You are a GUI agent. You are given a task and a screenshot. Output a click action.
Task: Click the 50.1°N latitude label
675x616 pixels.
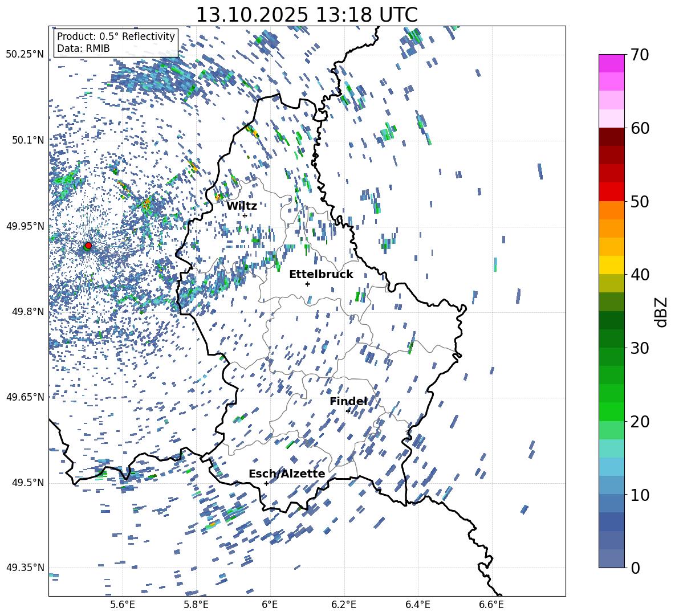(27, 140)
